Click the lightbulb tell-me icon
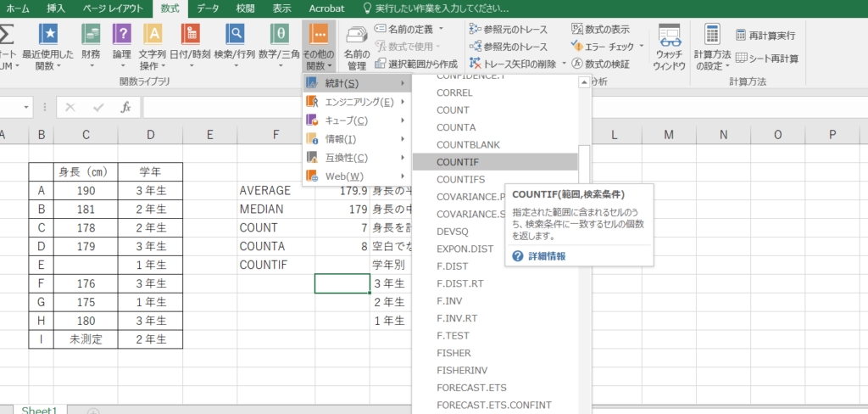 point(366,8)
